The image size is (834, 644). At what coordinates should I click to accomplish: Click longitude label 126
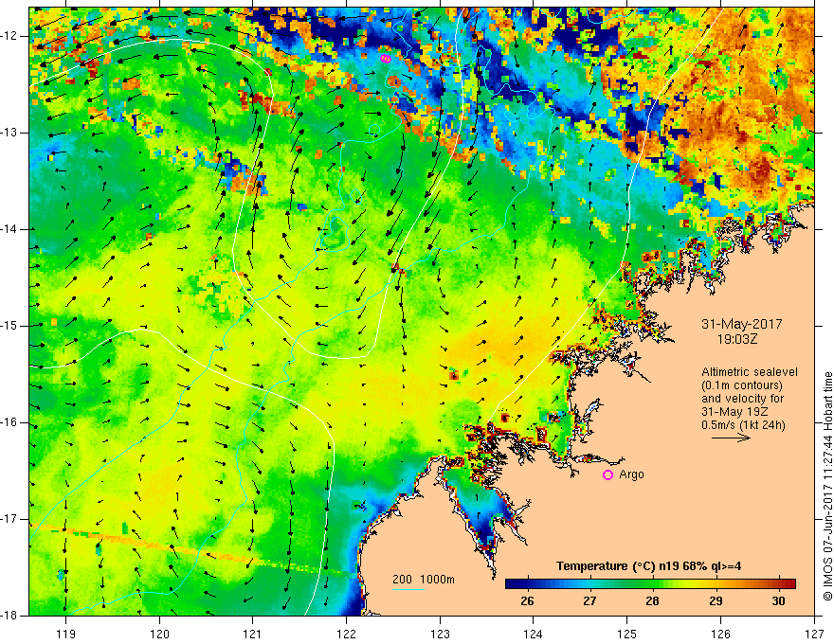[x=720, y=634]
